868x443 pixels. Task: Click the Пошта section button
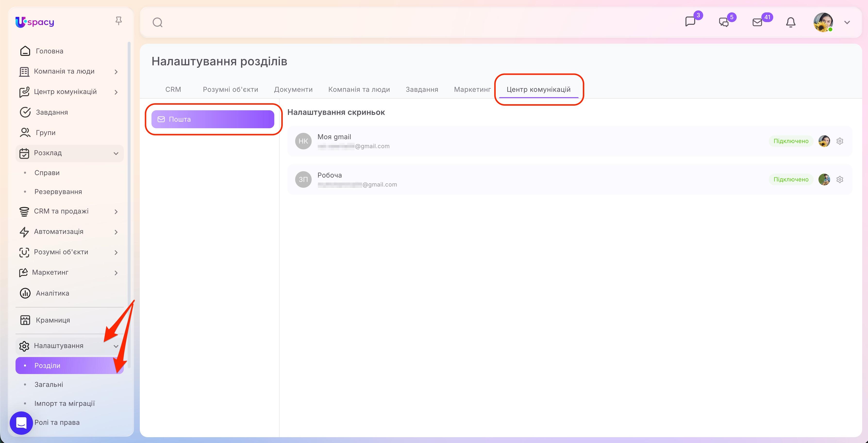(x=213, y=119)
